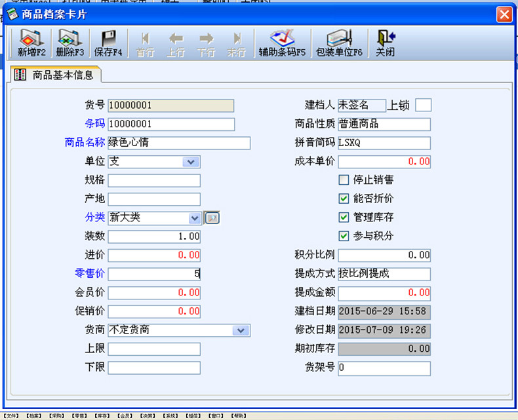
Task: Open the 决策 menu
Action: point(148,415)
